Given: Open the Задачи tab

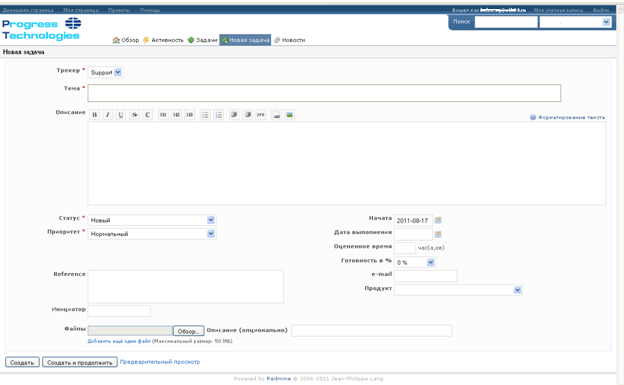Looking at the screenshot, I should (202, 40).
